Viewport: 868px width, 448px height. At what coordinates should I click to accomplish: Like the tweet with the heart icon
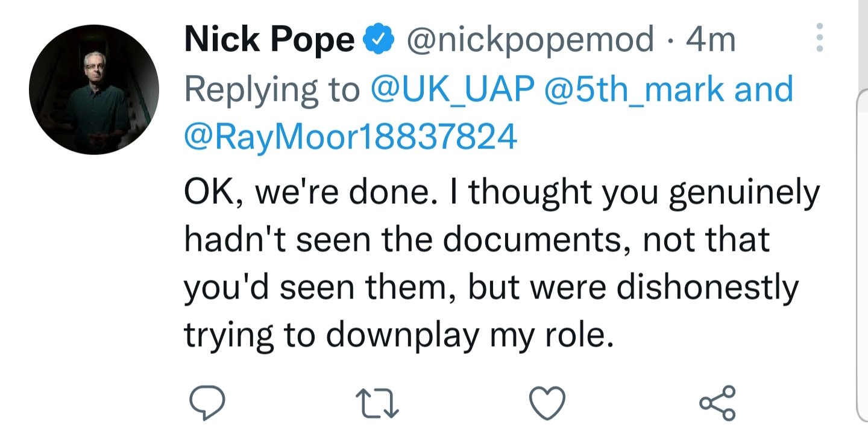tap(547, 403)
